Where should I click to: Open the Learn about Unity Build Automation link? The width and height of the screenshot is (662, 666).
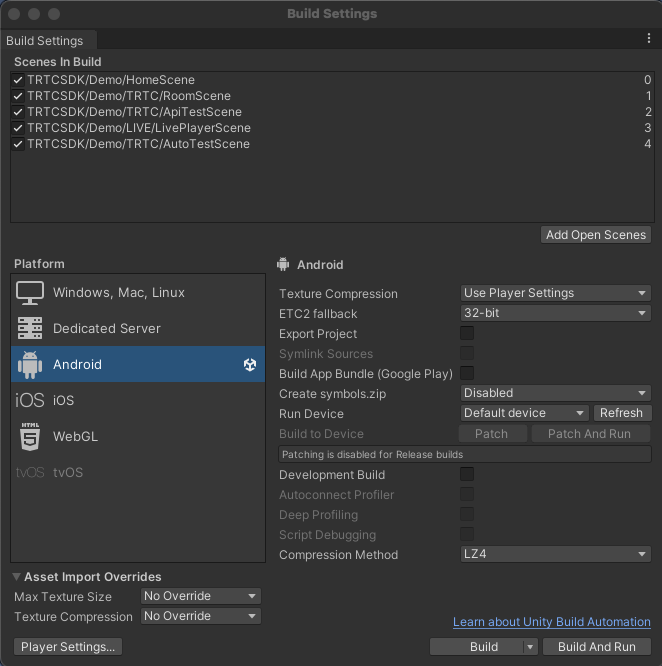[551, 622]
